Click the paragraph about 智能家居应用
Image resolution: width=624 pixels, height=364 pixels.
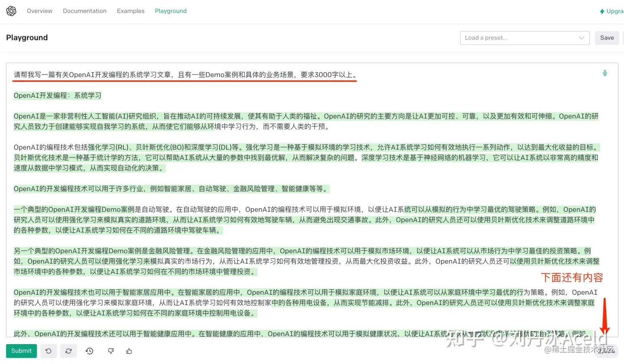[305, 303]
